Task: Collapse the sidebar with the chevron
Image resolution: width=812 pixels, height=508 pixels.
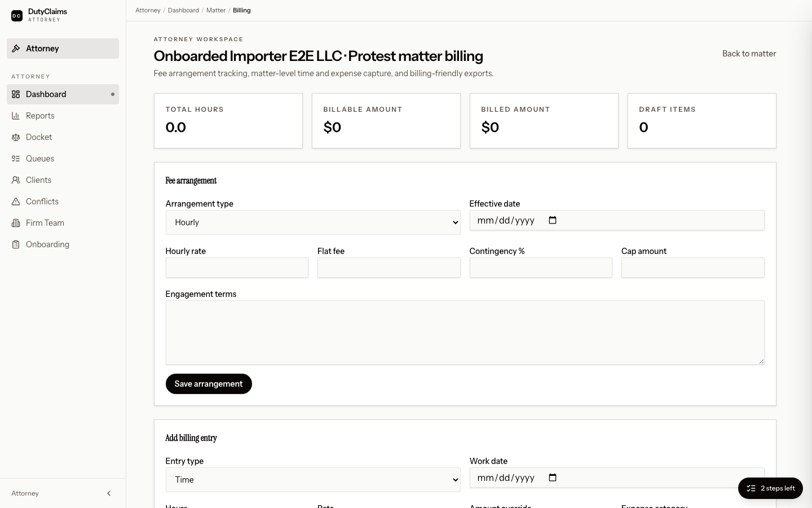Action: tap(109, 493)
